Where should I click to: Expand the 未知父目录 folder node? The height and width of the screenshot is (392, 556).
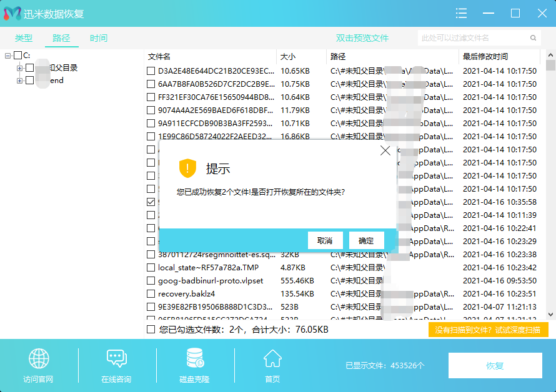pyautogui.click(x=19, y=68)
